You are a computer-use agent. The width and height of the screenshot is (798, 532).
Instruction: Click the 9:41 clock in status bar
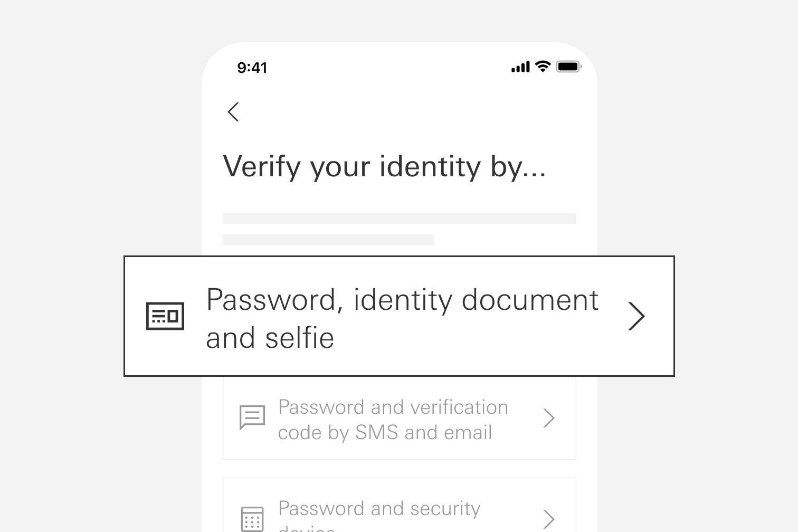(252, 68)
